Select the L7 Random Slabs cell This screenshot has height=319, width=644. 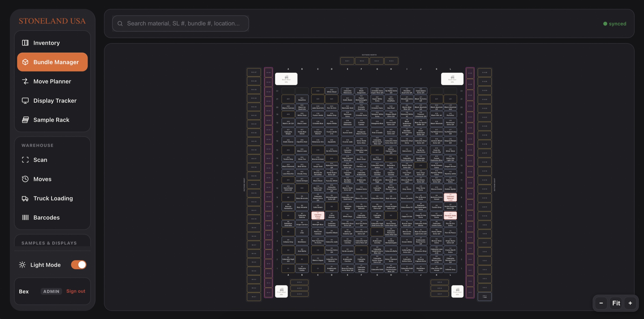(450, 215)
